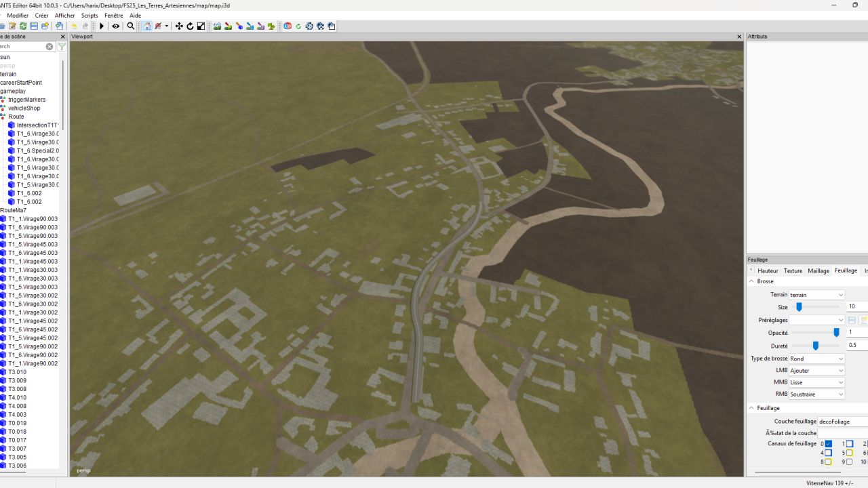
Task: Open dropdown arrow next to camera icon
Action: [167, 26]
